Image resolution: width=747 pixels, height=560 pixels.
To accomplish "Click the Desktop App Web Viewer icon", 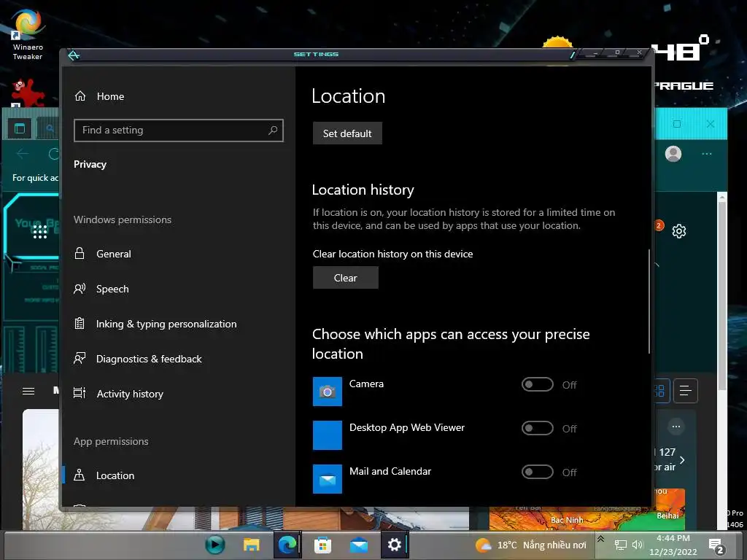I will pos(328,435).
